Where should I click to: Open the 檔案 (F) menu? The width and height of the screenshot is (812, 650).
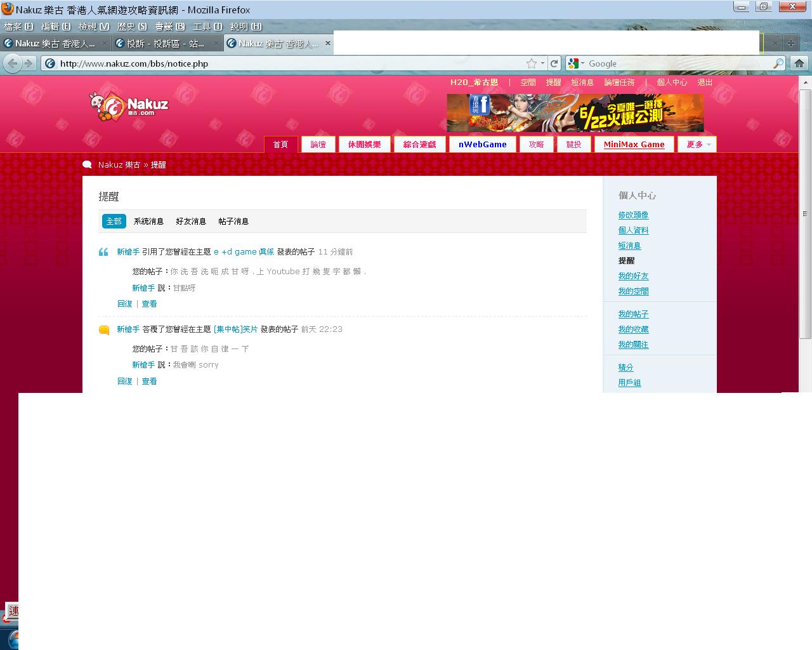point(18,27)
